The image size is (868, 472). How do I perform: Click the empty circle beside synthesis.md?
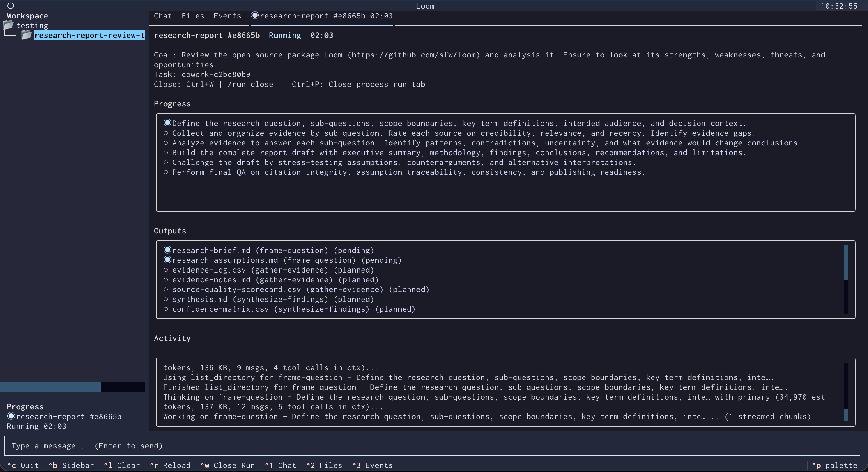(x=166, y=299)
